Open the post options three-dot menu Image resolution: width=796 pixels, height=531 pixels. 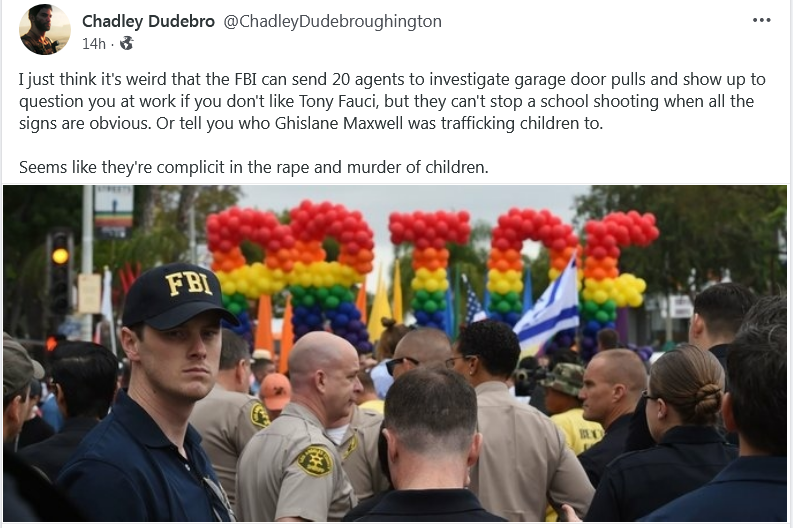pos(761,20)
